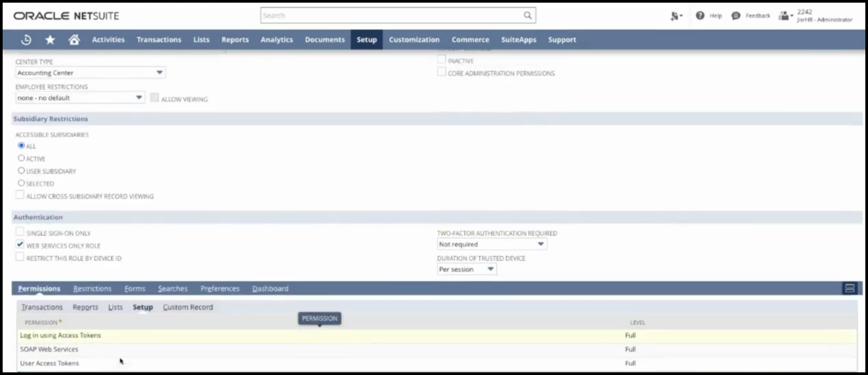The width and height of the screenshot is (868, 375).
Task: Click the Feedback speech bubble icon
Action: pyautogui.click(x=736, y=16)
